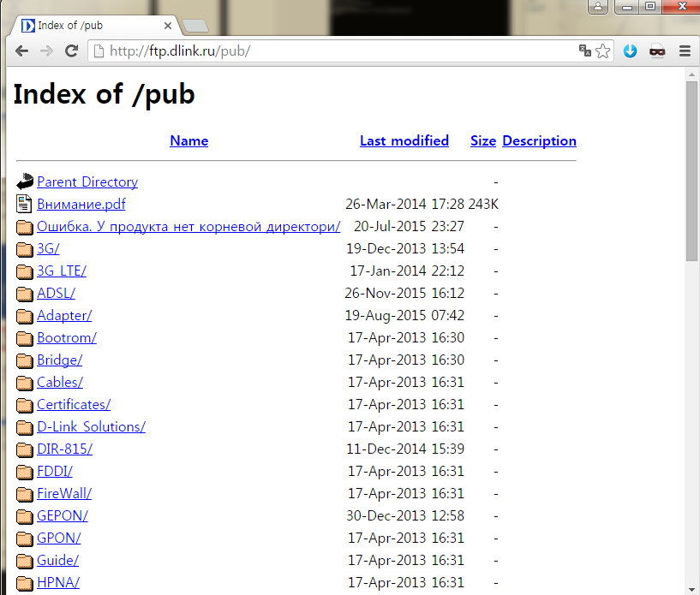Click the address bar URL field
Screen dimensions: 700x595
(x=343, y=51)
